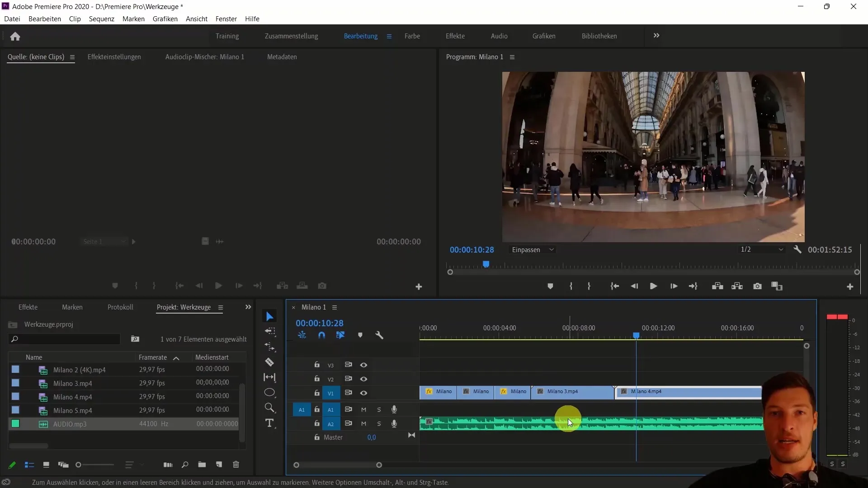Create new bin folder in Project panel

(x=202, y=465)
